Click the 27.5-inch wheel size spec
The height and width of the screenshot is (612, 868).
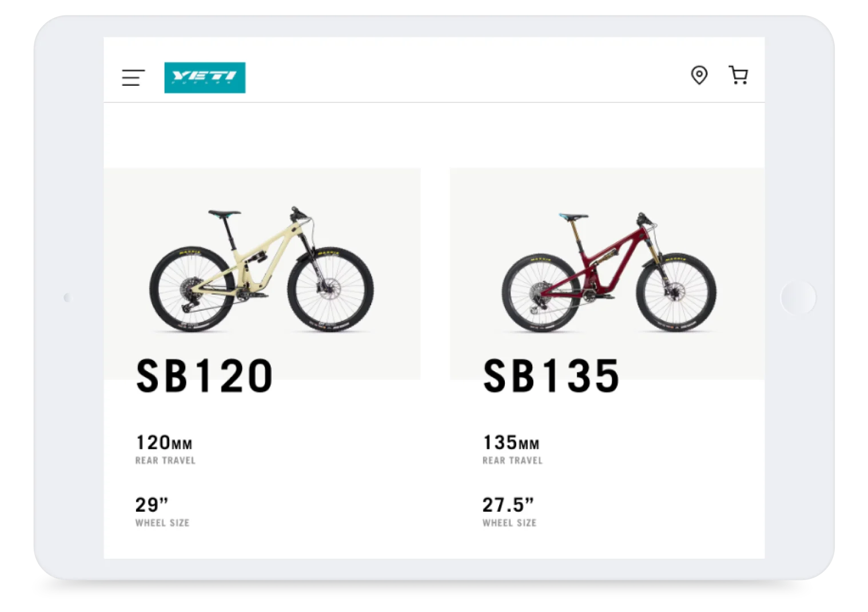tap(508, 504)
